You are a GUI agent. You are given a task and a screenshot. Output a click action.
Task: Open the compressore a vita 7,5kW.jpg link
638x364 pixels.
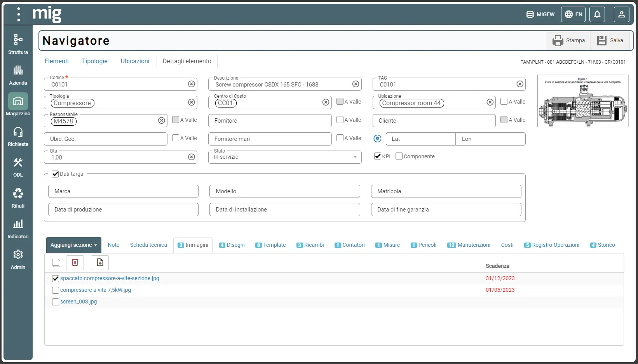click(96, 290)
